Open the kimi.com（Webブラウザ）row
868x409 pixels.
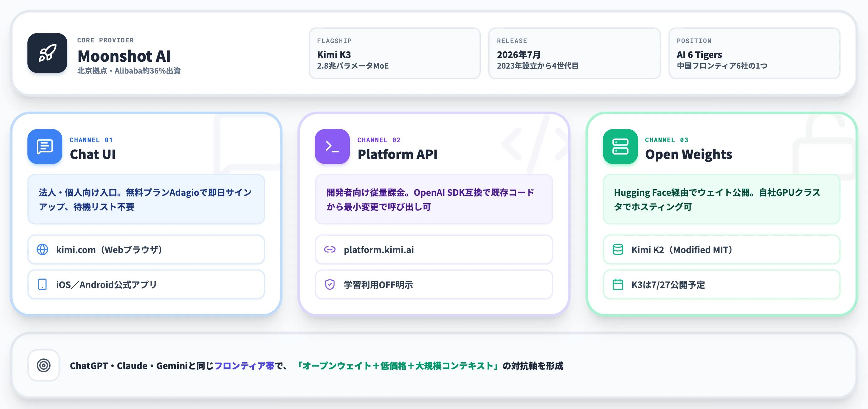146,250
